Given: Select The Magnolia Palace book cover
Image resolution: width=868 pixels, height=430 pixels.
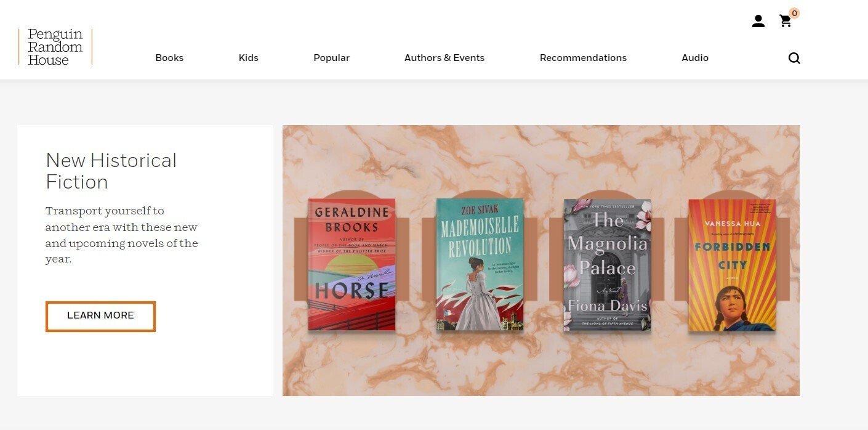Looking at the screenshot, I should (x=608, y=264).
